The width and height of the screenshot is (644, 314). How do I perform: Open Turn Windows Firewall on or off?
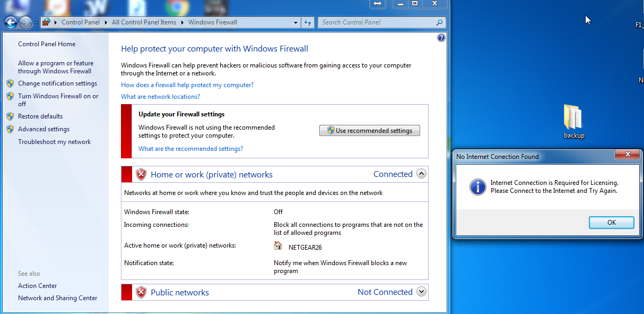pyautogui.click(x=58, y=100)
